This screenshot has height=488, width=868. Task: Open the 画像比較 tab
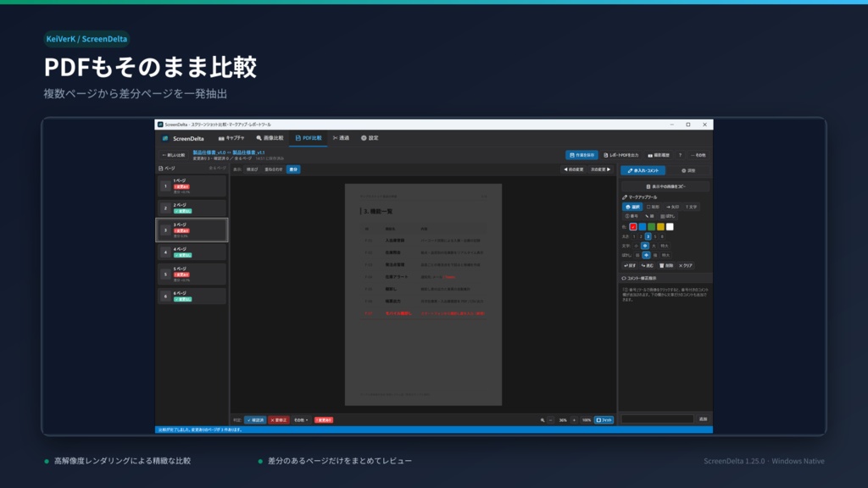270,138
